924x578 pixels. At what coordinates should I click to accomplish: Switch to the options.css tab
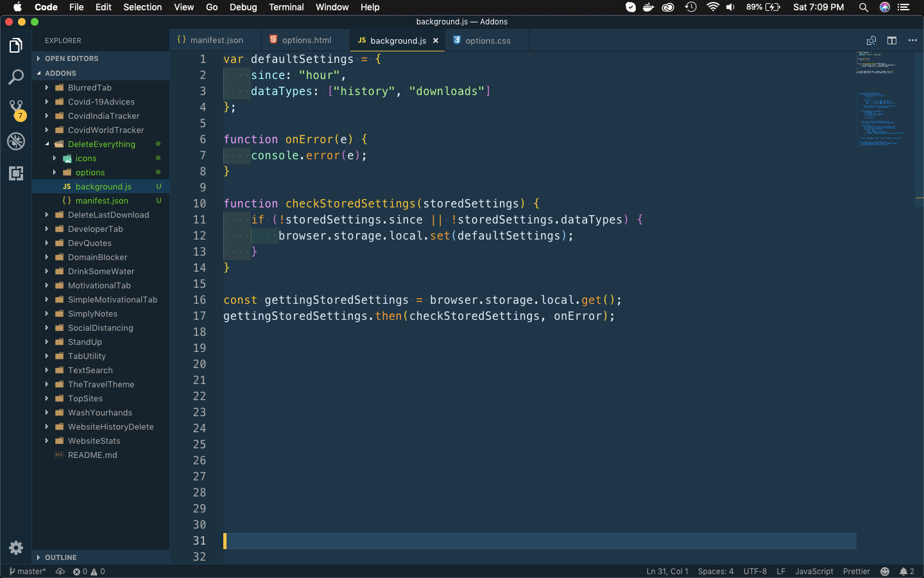pos(487,40)
